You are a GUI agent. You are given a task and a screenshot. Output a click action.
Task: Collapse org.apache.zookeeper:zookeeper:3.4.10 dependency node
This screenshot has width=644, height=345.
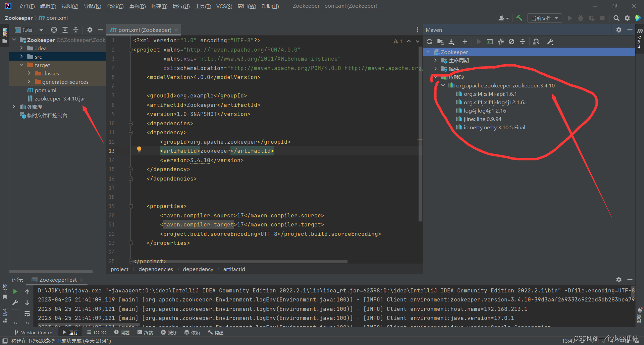click(x=443, y=85)
